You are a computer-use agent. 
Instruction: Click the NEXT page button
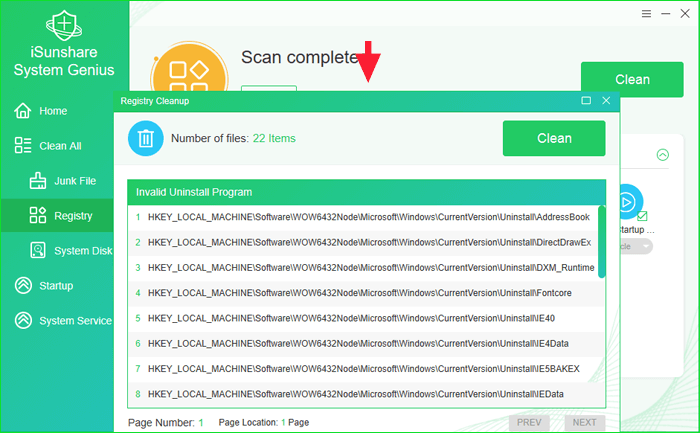tap(584, 422)
